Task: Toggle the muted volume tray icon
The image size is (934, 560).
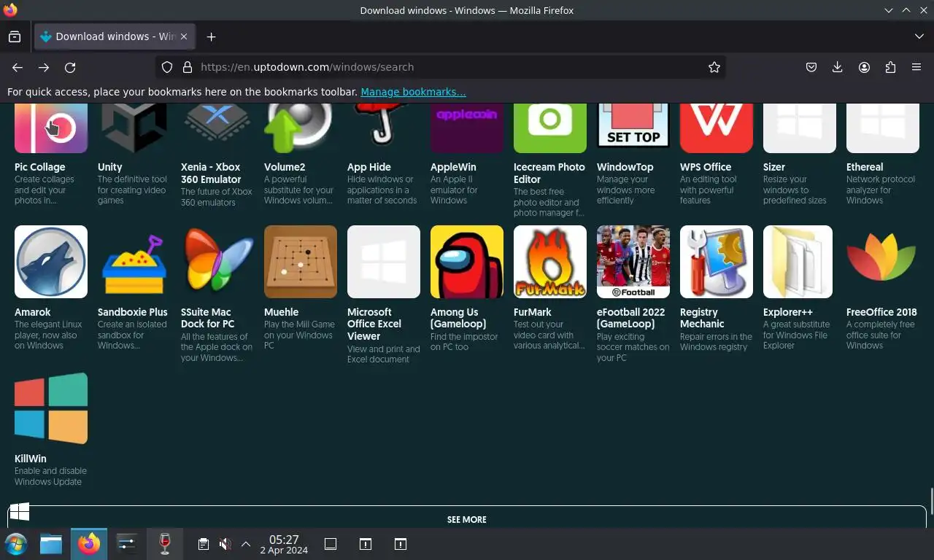Action: tap(225, 544)
